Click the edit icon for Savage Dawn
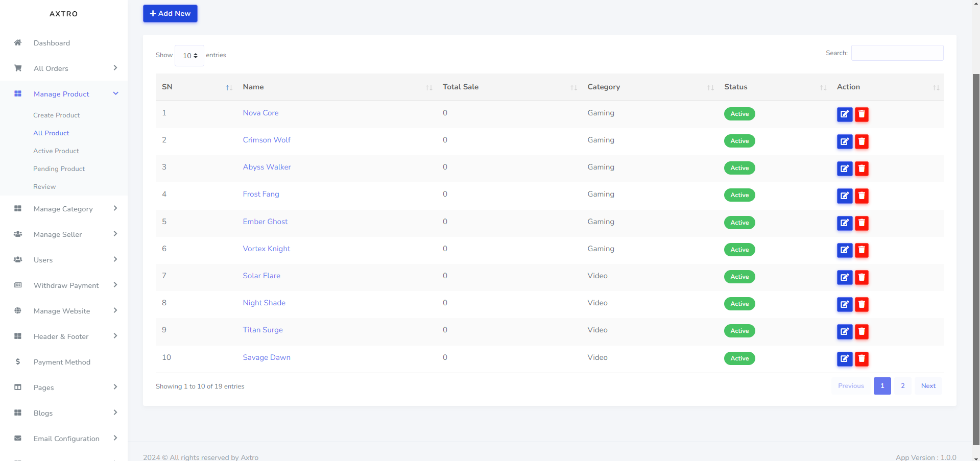Viewport: 980px width, 461px height. 844,359
